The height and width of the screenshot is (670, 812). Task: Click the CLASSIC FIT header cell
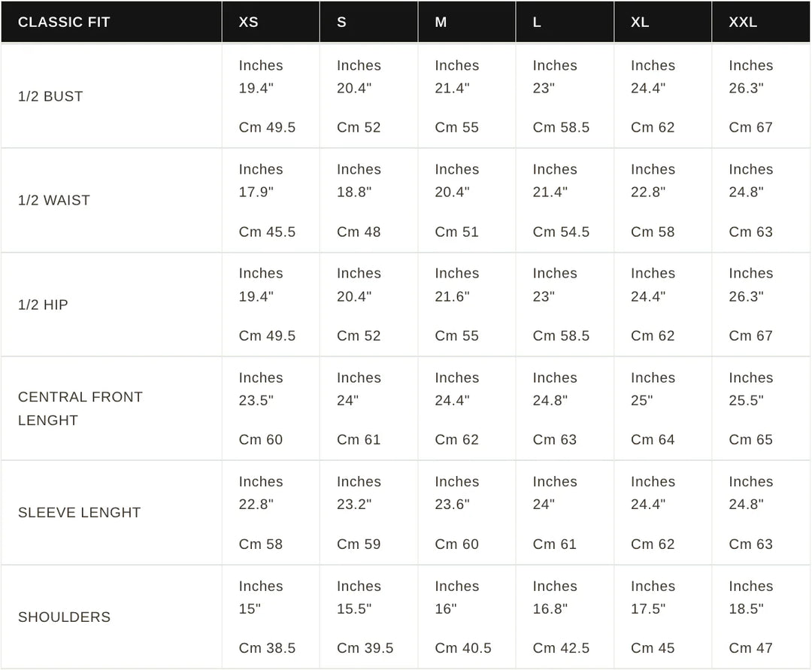click(x=64, y=22)
